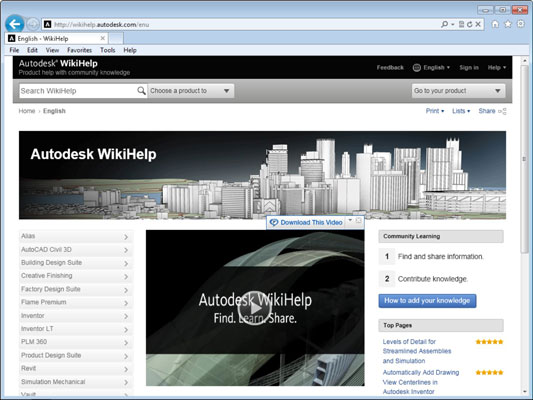This screenshot has height=400, width=533.
Task: Click Download This Video link
Action: [311, 222]
